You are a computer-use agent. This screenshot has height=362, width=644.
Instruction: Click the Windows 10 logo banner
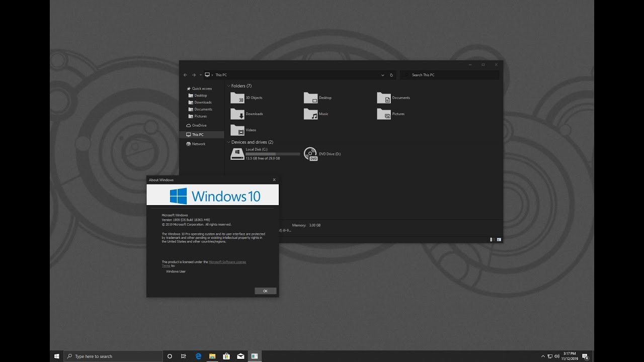(x=212, y=195)
